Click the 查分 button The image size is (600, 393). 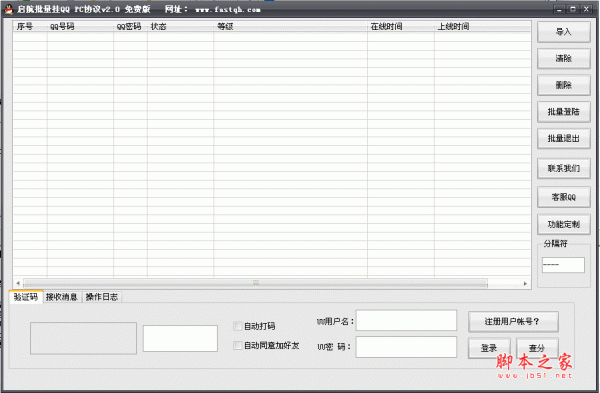point(537,348)
